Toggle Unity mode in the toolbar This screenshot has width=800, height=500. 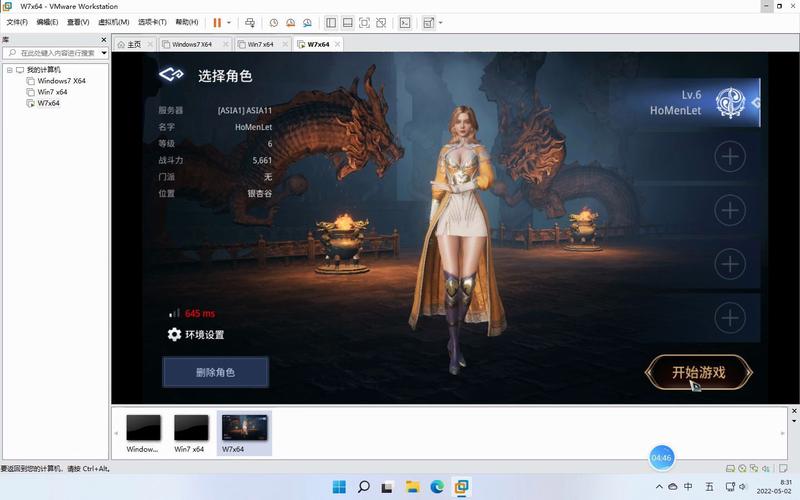coord(381,23)
